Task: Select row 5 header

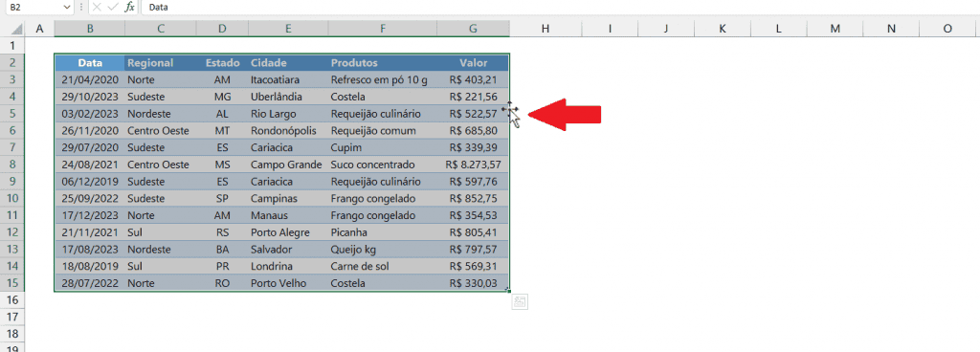Action: click(12, 114)
